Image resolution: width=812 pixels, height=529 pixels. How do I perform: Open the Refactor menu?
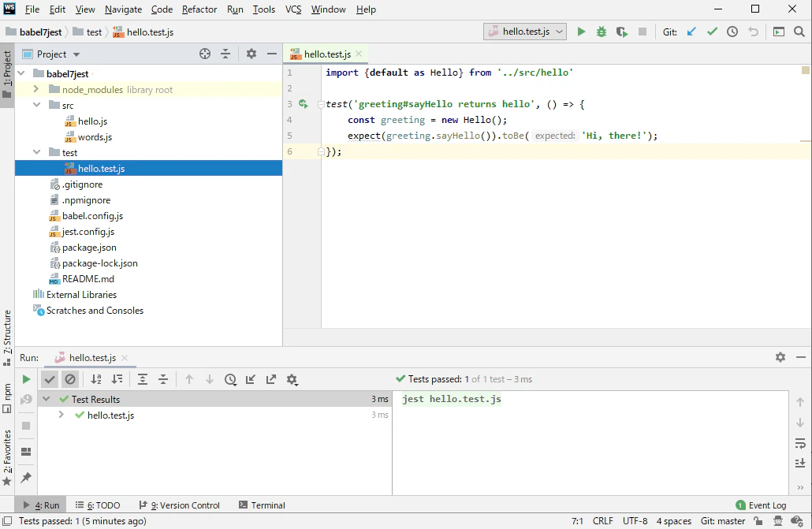199,9
